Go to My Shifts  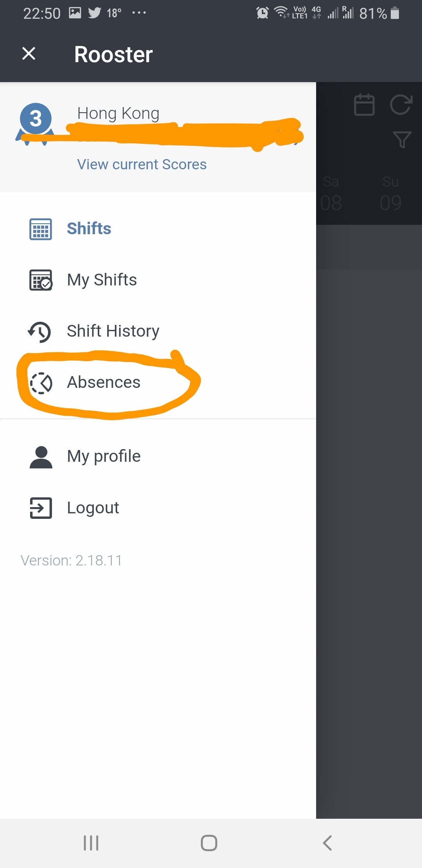pyautogui.click(x=158, y=280)
